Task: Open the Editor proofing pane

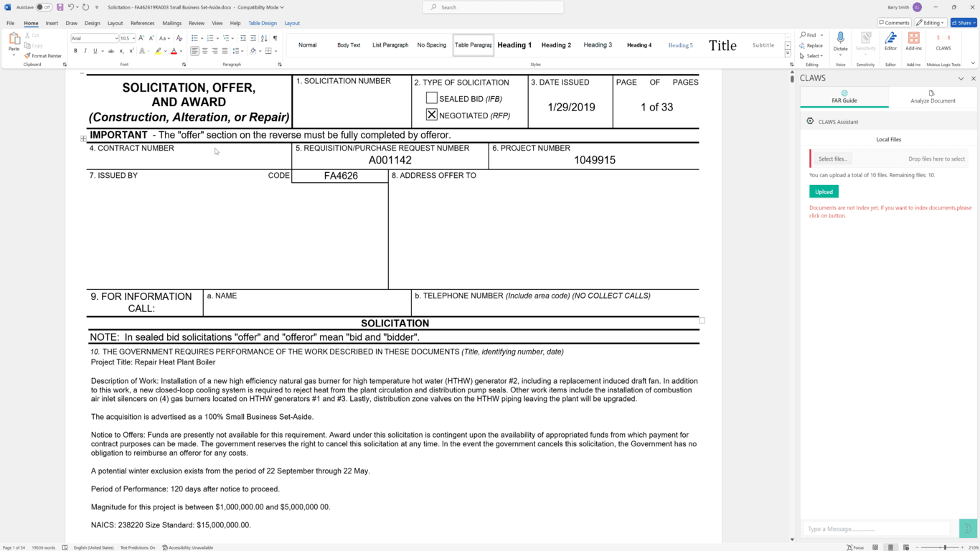Action: [x=890, y=41]
